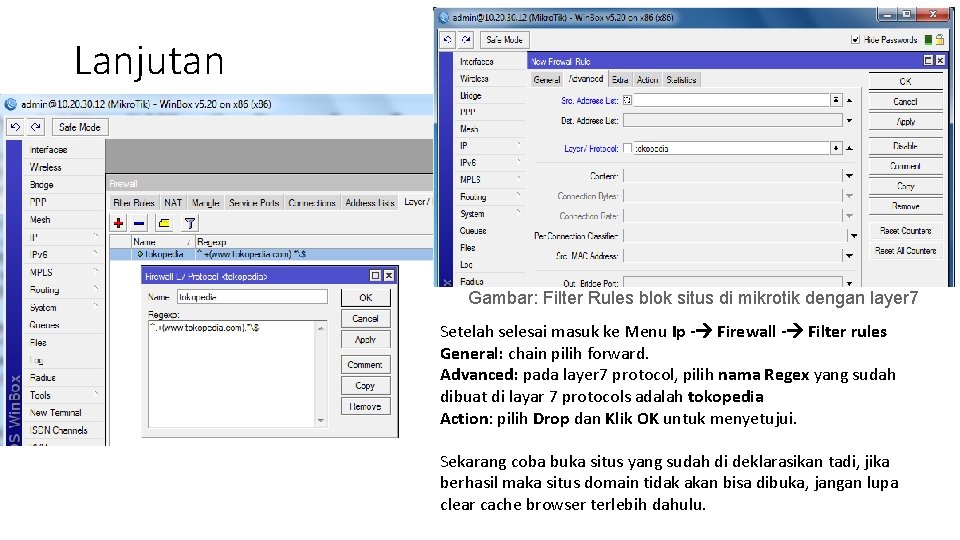Image resolution: width=960 pixels, height=540 pixels.
Task: Open Interfaces in left WinBox sidebar
Action: point(64,149)
